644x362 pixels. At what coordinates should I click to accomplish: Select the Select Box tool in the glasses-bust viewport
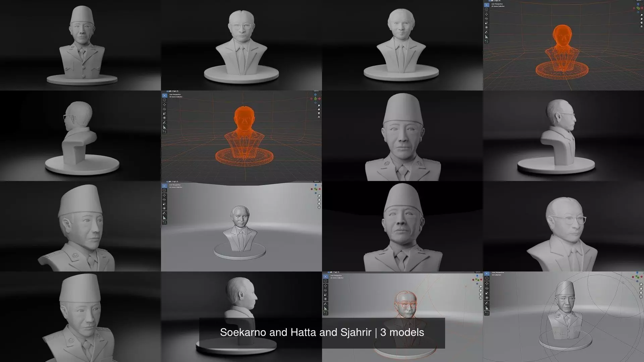(325, 277)
